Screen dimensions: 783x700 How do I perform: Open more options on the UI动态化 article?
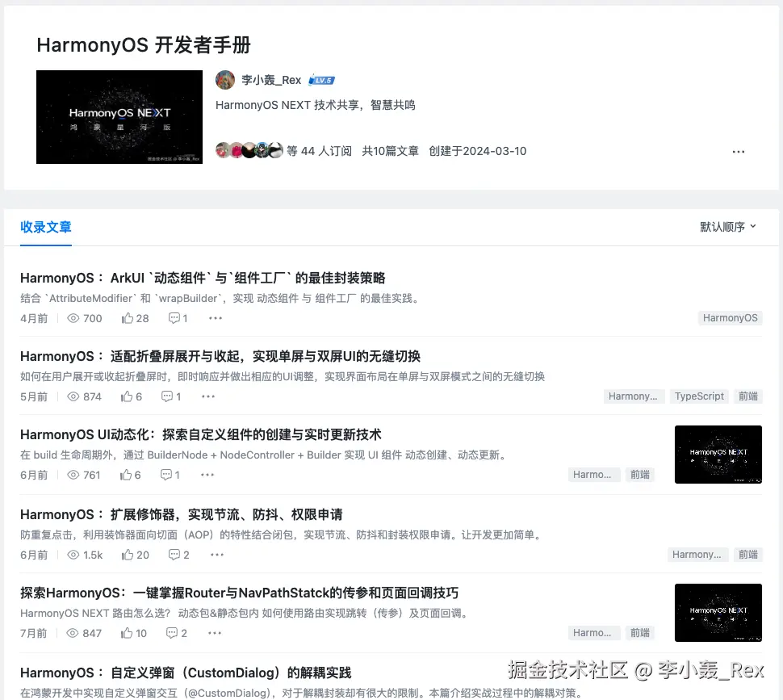[x=207, y=475]
